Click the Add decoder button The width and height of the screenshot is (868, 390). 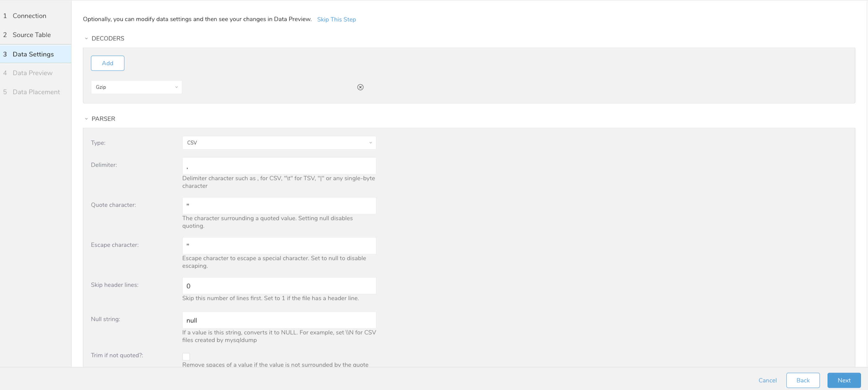click(107, 63)
